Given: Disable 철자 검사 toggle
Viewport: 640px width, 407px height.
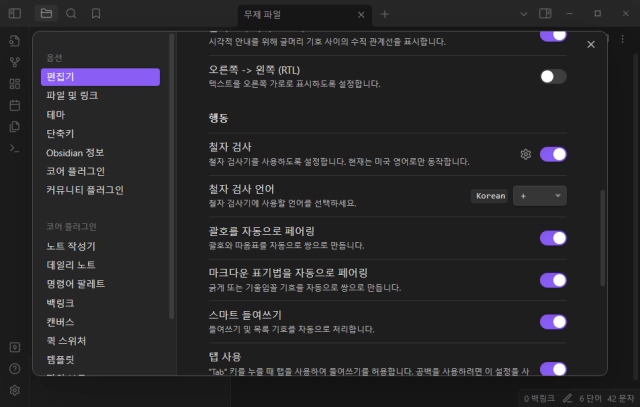Looking at the screenshot, I should 553,154.
